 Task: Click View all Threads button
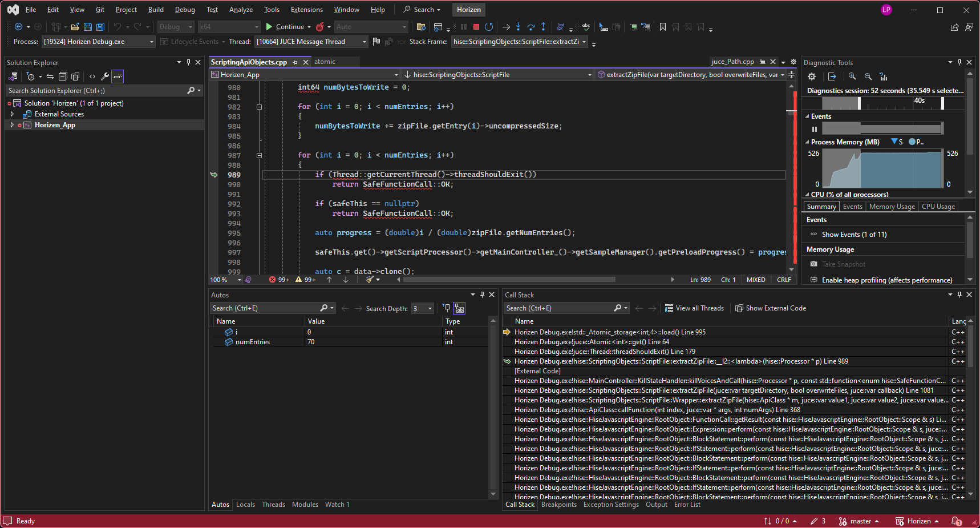[694, 308]
